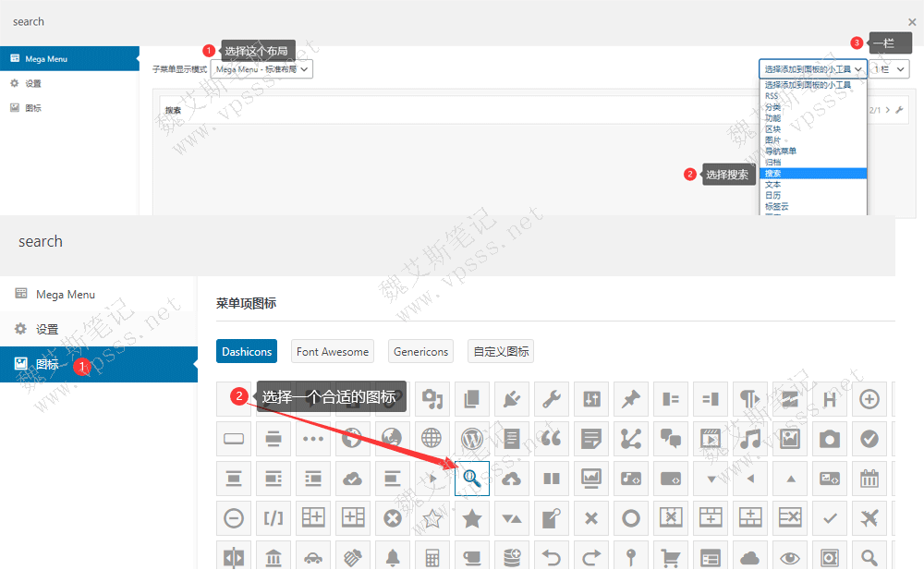This screenshot has height=570, width=924.
Task: Pick the WordPress logo icon
Action: (x=472, y=439)
